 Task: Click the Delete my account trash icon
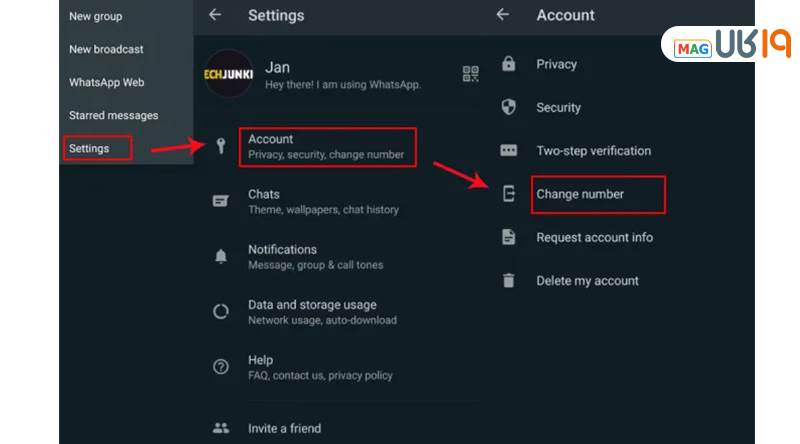tap(509, 281)
